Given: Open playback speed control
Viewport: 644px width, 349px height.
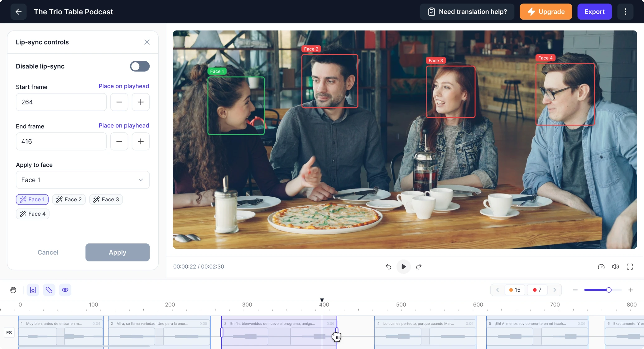Looking at the screenshot, I should point(601,267).
